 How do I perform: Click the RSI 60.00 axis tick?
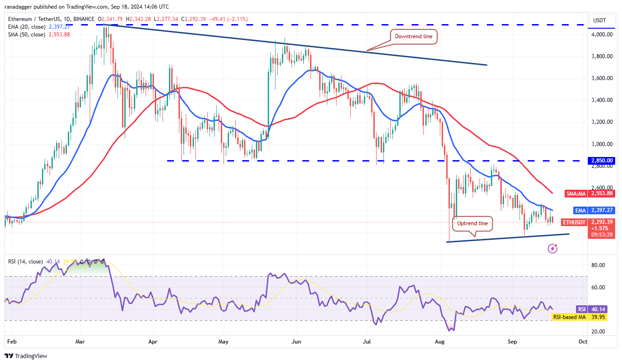598,288
